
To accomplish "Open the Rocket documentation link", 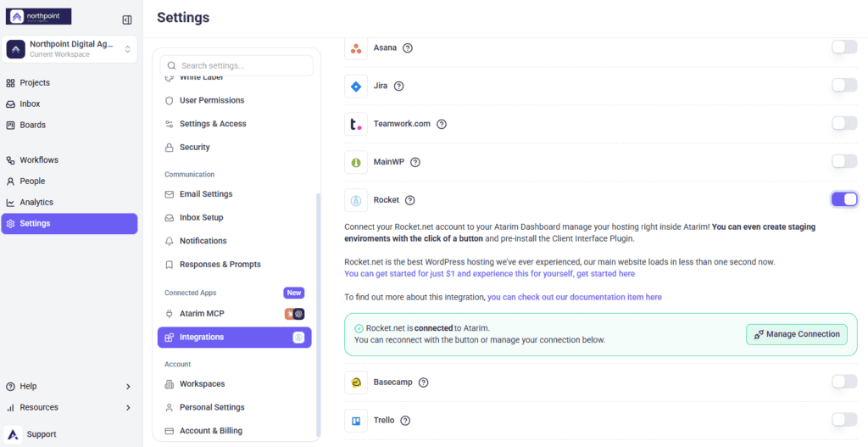I will [x=575, y=297].
